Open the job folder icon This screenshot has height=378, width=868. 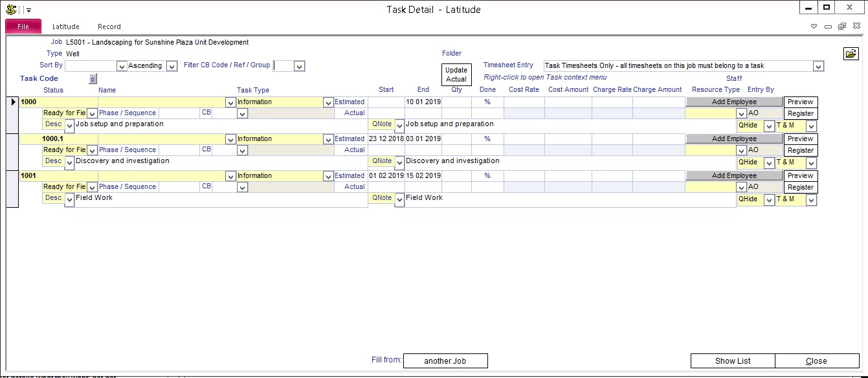[851, 54]
